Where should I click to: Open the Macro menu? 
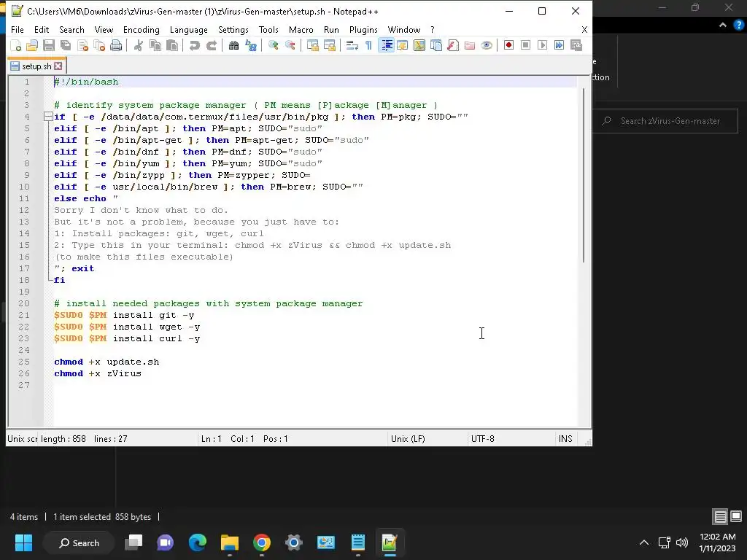click(x=301, y=29)
